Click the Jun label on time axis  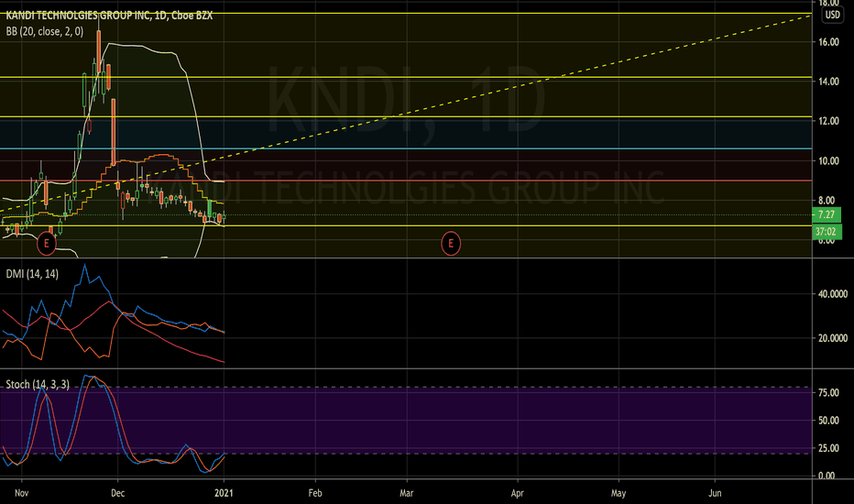[715, 493]
